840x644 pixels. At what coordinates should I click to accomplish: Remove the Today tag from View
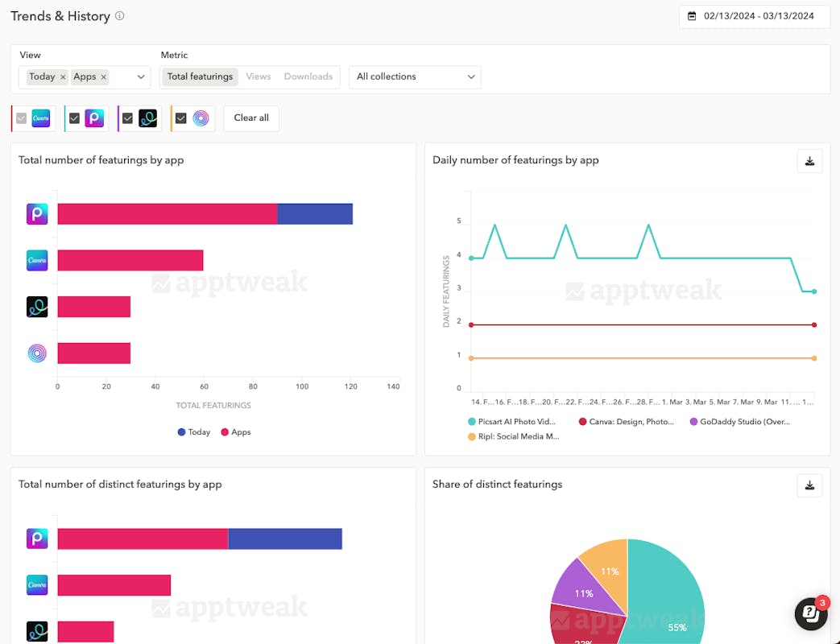pyautogui.click(x=63, y=77)
